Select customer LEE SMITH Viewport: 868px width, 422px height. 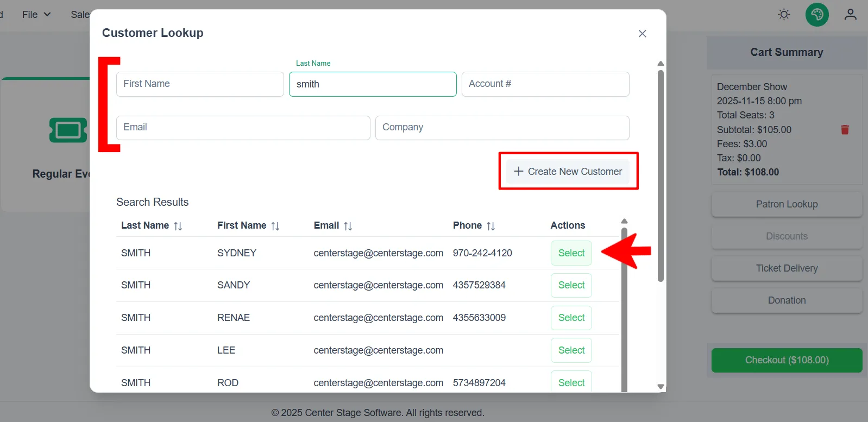(x=571, y=350)
